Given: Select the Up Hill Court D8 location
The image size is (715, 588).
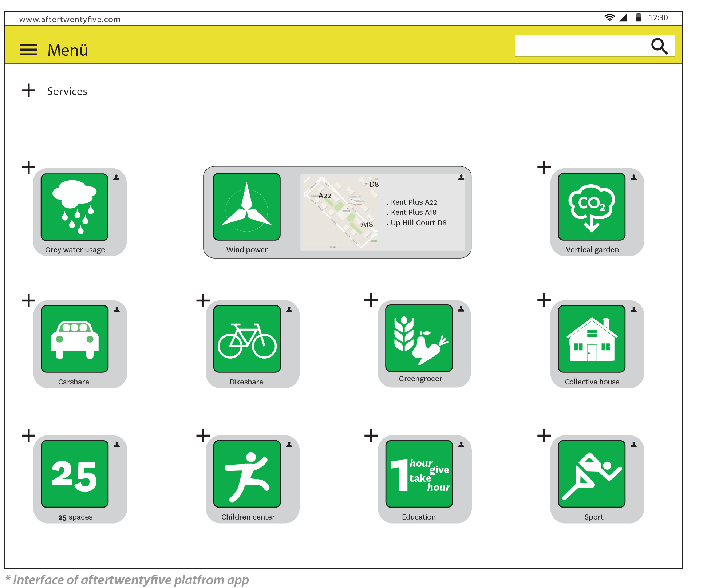Looking at the screenshot, I should click(x=418, y=223).
